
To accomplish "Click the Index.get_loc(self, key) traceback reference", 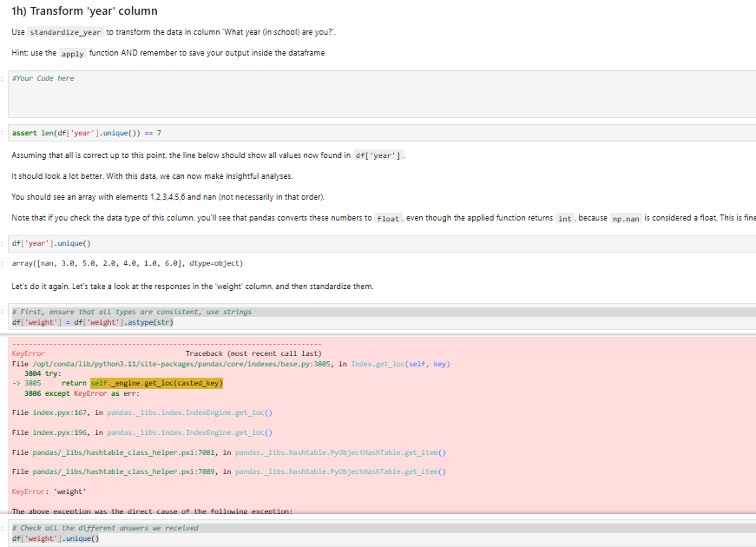I will tap(400, 364).
